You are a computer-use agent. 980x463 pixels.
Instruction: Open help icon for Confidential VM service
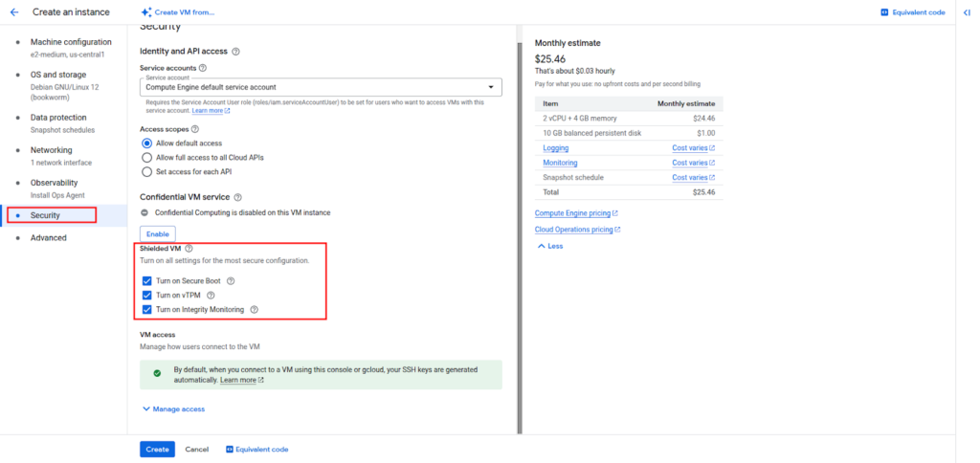click(237, 197)
